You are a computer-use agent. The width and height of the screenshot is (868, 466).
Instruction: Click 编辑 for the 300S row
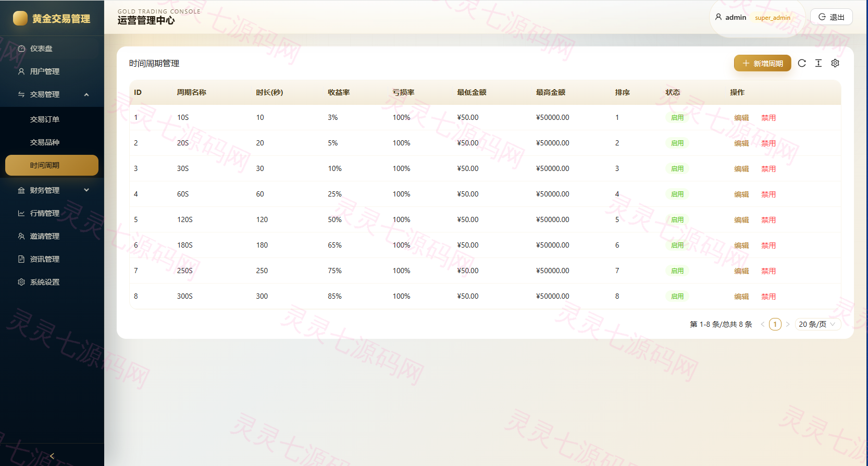pos(741,297)
